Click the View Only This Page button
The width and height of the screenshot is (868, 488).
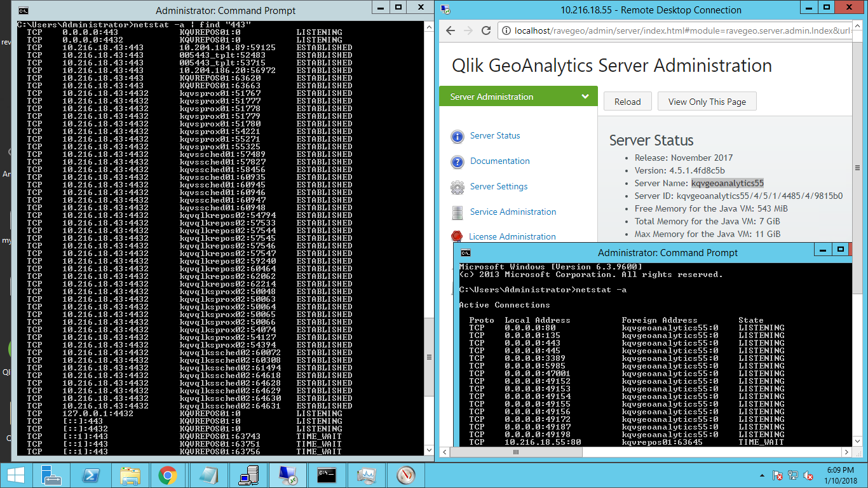coord(707,102)
